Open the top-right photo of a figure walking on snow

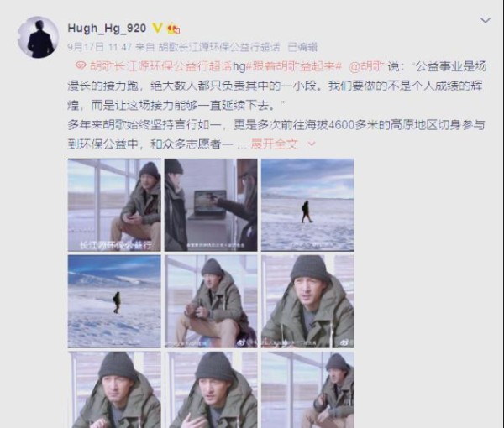pos(307,205)
